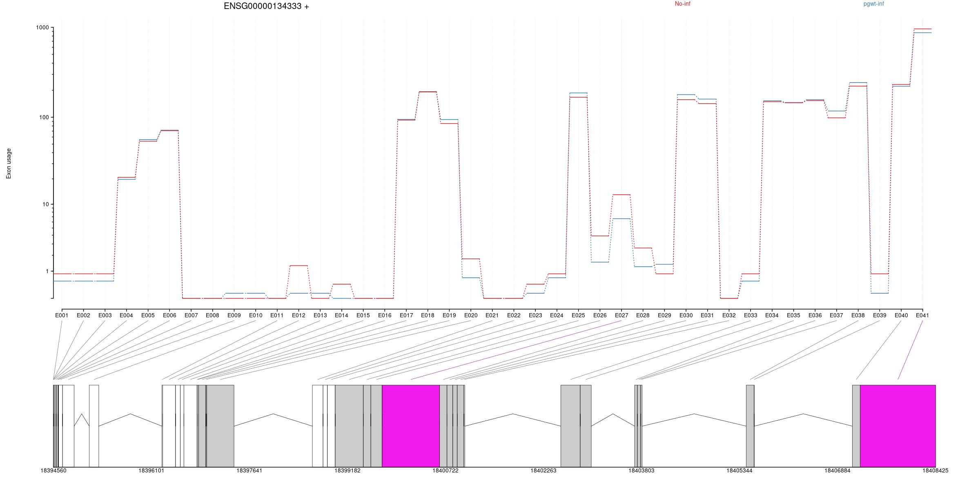The height and width of the screenshot is (490, 980).
Task: Click the exon label E032
Action: [x=729, y=315]
